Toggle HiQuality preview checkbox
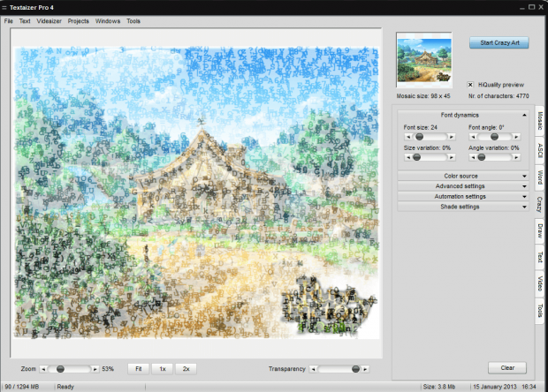This screenshot has height=392, width=548. (x=470, y=85)
